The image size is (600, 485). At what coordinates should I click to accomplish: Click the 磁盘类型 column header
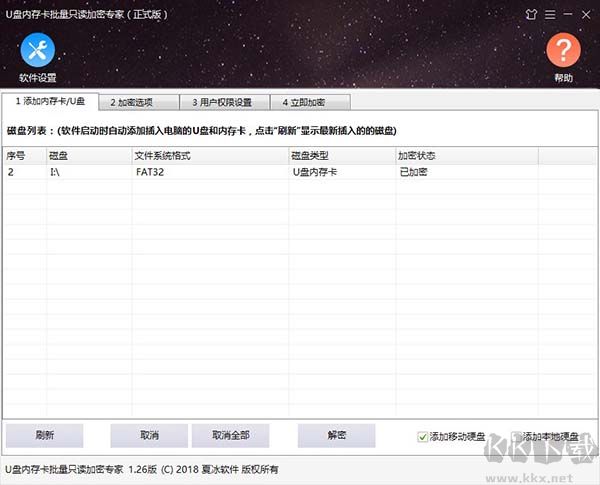[342, 156]
